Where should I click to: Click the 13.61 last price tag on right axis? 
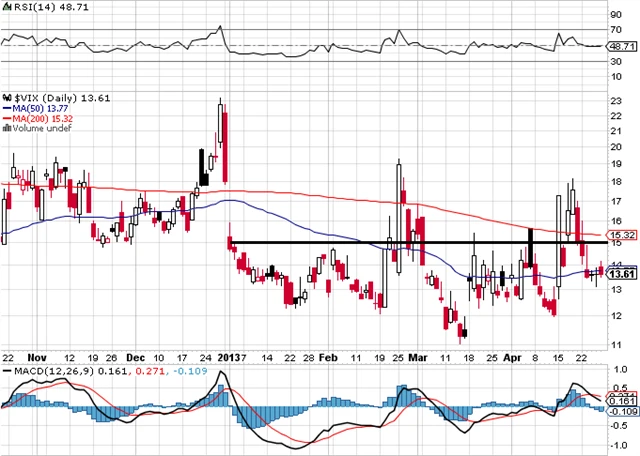(622, 273)
